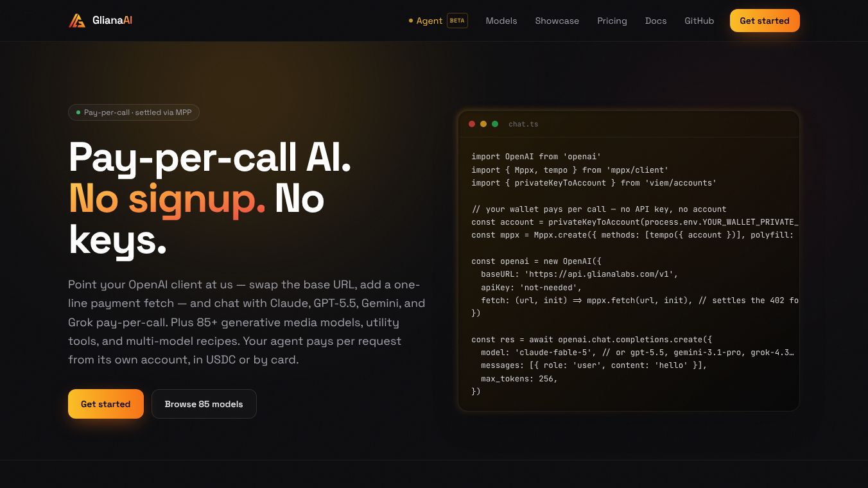Open the Docs link
The image size is (868, 488).
point(655,21)
